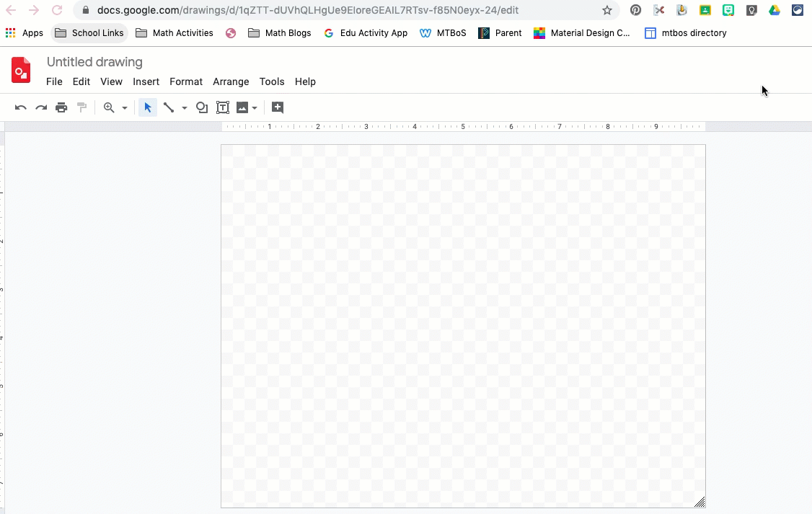
Task: Open the Format menu
Action: (x=186, y=81)
